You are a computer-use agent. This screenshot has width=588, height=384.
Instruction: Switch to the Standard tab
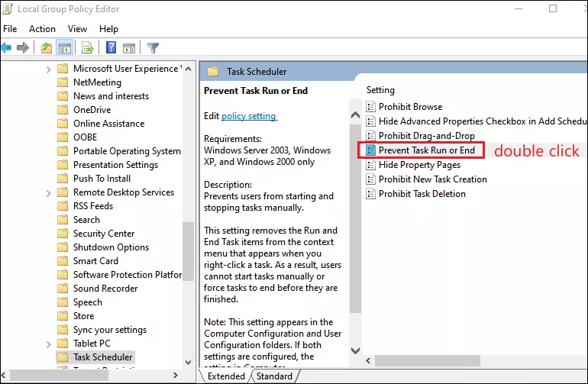point(274,376)
